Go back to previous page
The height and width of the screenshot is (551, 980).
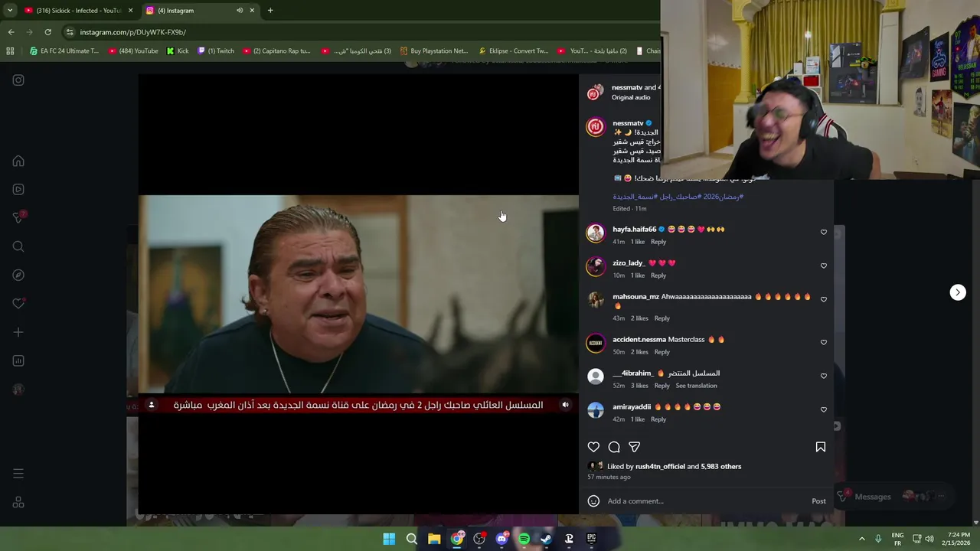[x=11, y=32]
